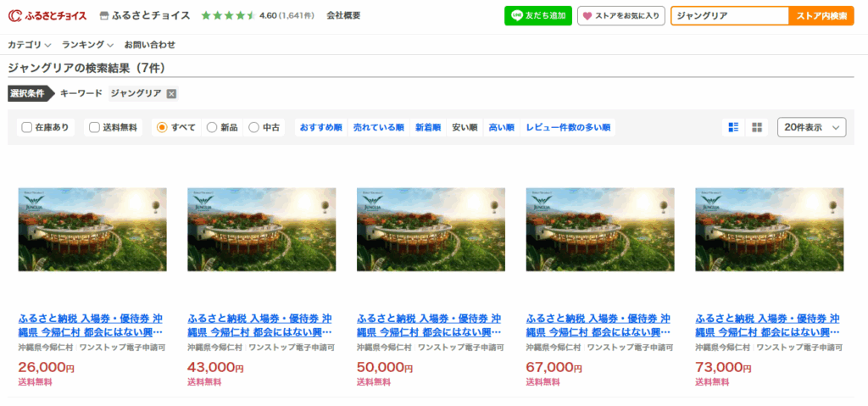868x406 pixels.
Task: Sort by 安い順
Action: click(x=465, y=127)
